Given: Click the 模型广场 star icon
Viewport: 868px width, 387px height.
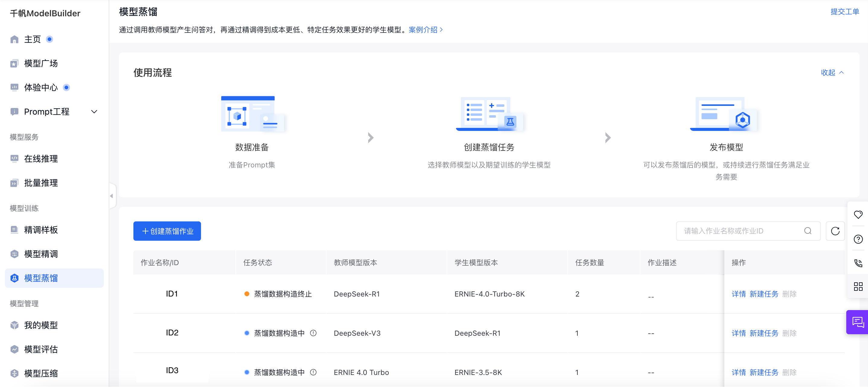Looking at the screenshot, I should (x=14, y=64).
